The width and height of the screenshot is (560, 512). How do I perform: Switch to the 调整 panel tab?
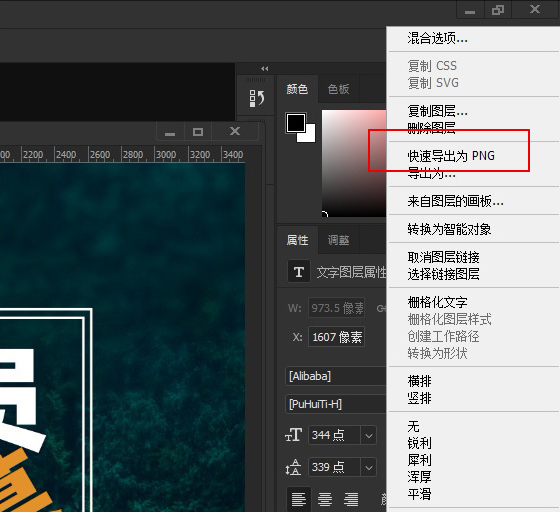click(338, 240)
